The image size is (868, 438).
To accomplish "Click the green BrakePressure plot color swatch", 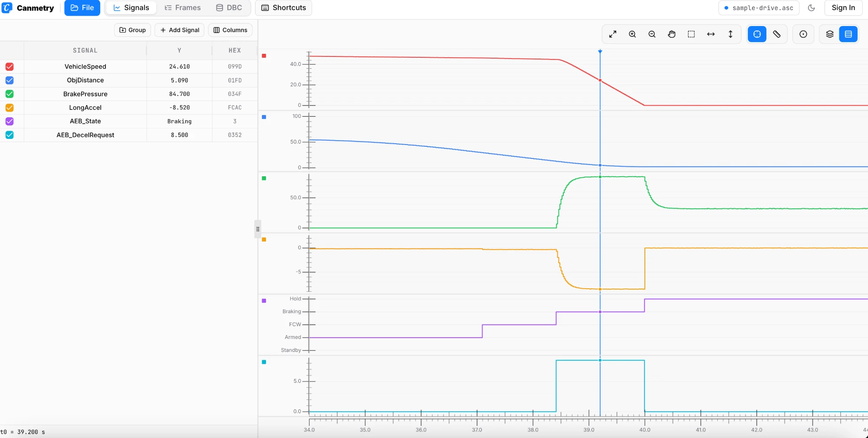I will (x=264, y=178).
